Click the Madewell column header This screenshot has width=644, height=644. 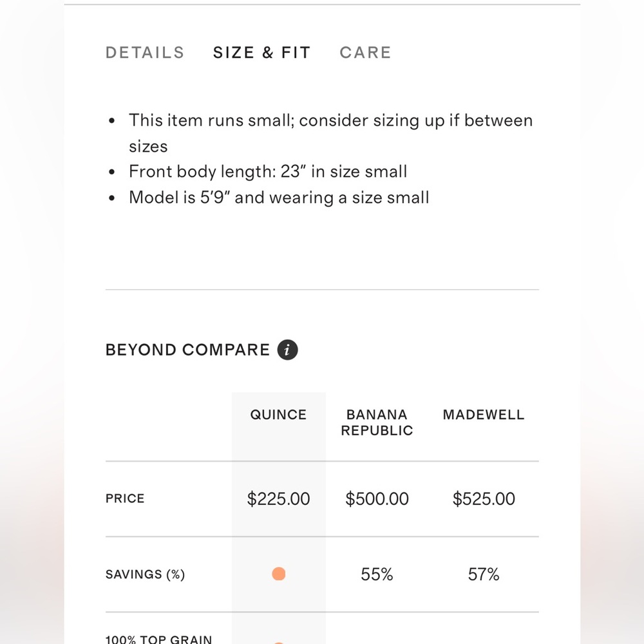click(484, 414)
